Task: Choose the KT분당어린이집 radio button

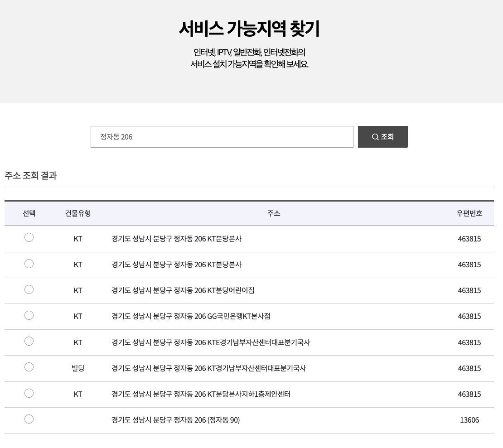Action: pos(29,289)
